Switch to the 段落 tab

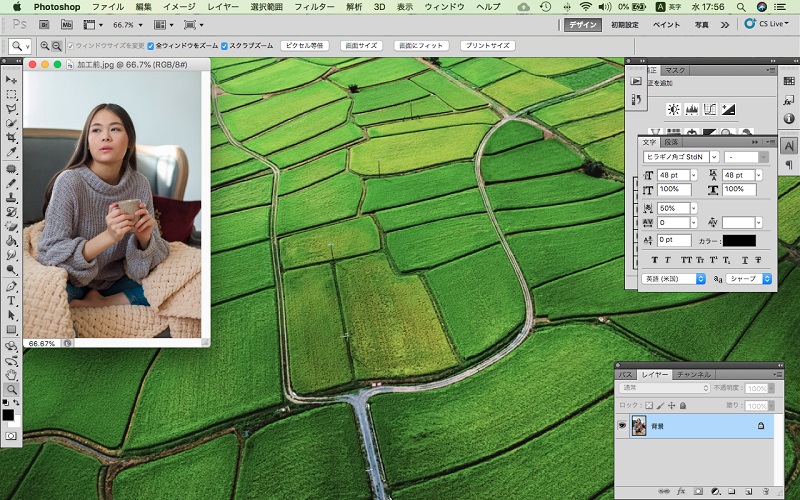pos(671,142)
